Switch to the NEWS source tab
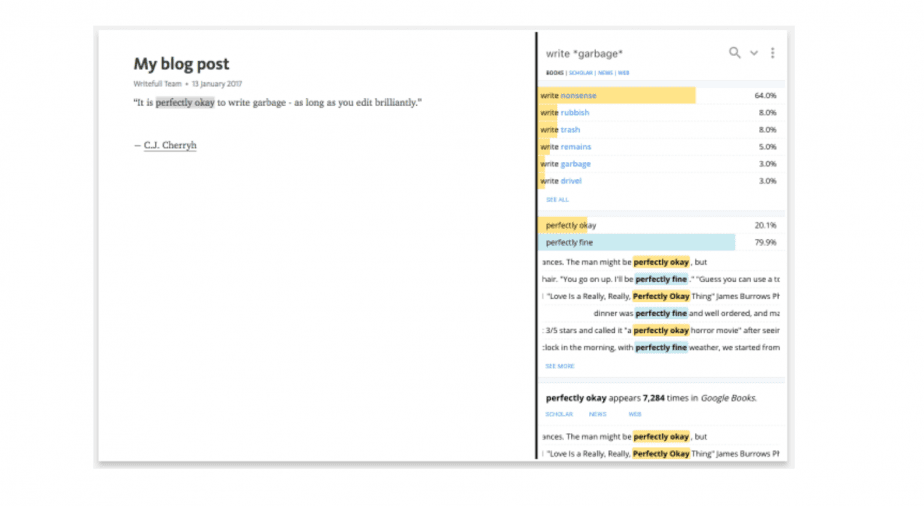924x506 pixels. coord(605,73)
